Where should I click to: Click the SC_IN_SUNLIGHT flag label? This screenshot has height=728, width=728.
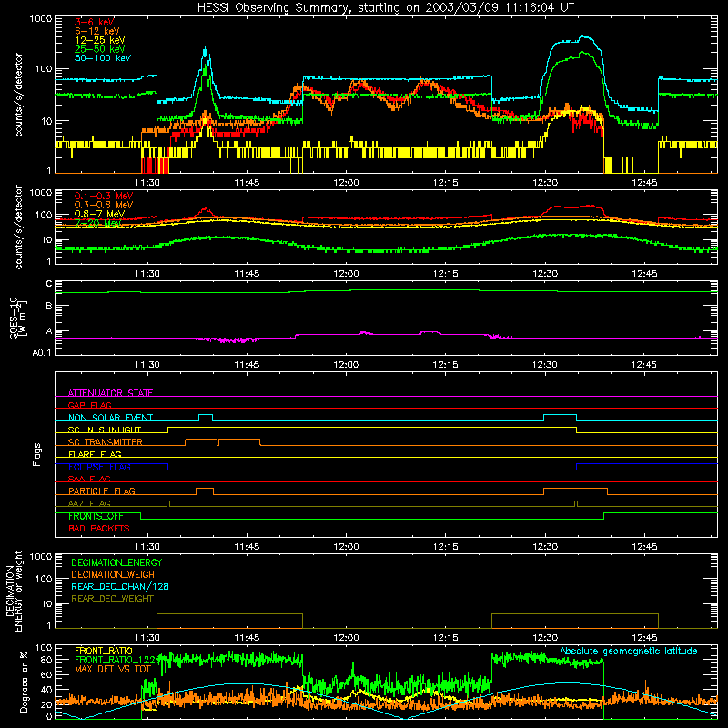coord(105,430)
